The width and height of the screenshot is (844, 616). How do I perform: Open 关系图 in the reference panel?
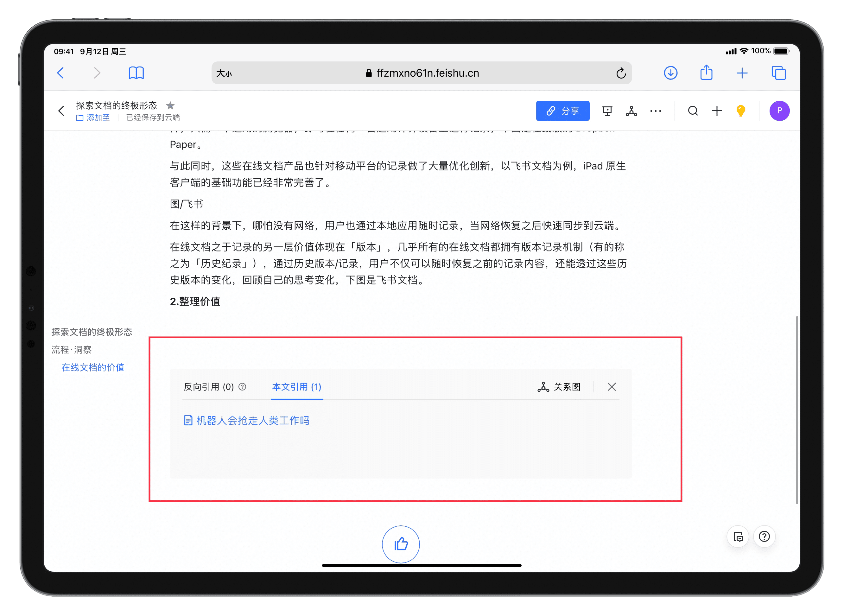pyautogui.click(x=559, y=387)
